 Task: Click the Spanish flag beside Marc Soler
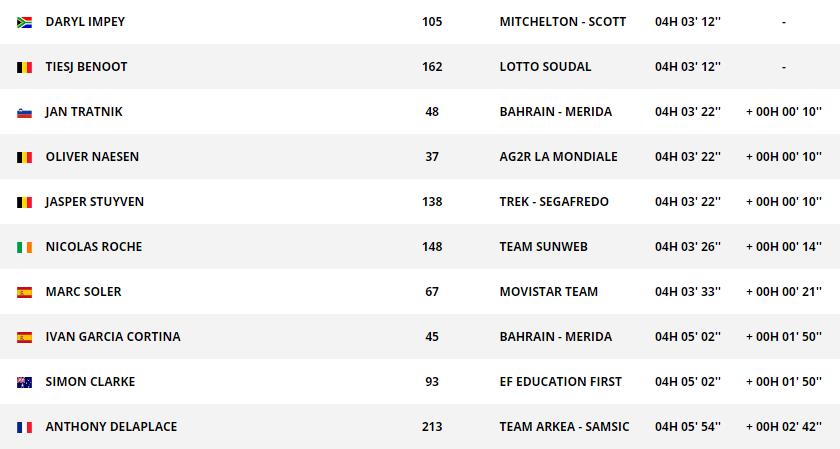pyautogui.click(x=24, y=292)
